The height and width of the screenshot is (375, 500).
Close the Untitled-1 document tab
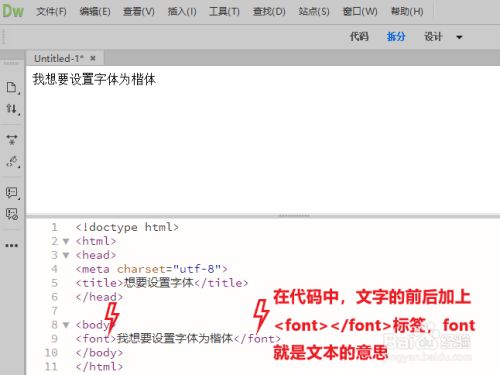(x=93, y=58)
